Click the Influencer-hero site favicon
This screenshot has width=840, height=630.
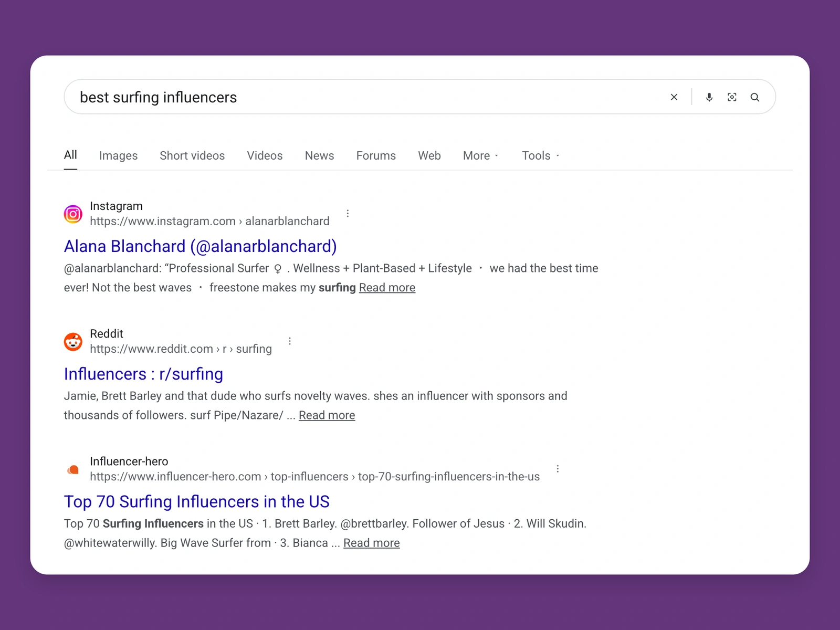73,469
